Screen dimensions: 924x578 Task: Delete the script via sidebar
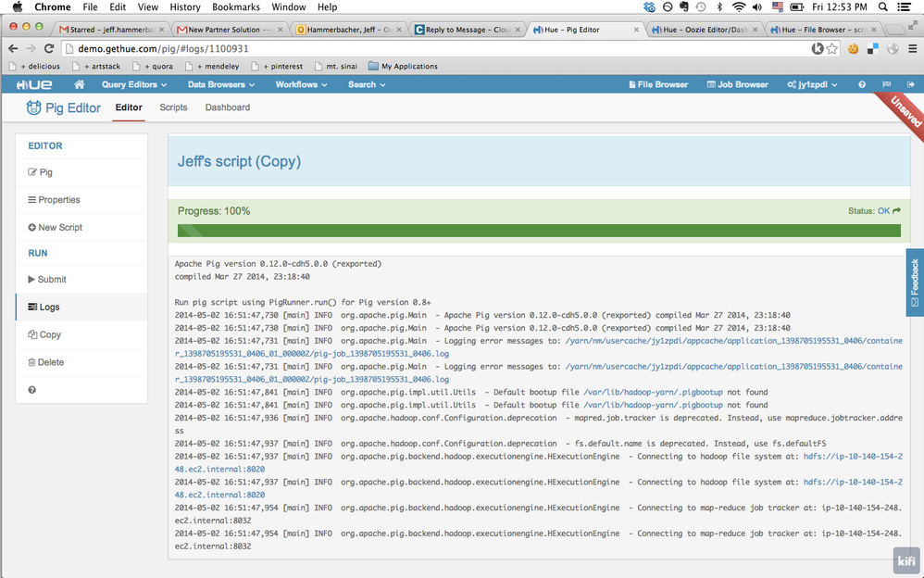coord(81,363)
